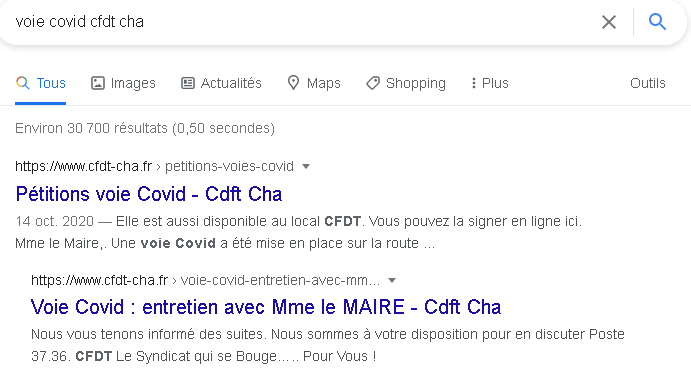The width and height of the screenshot is (691, 391).
Task: Open the Maps tab
Action: pyautogui.click(x=314, y=83)
